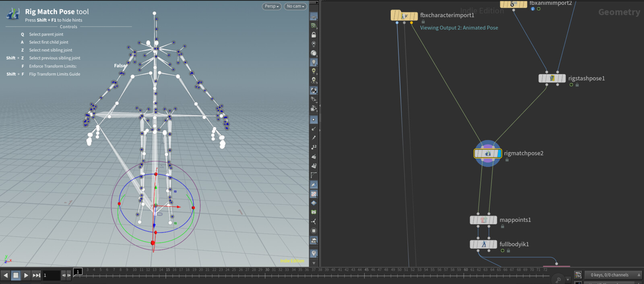Viewport: 644px width, 284px height.
Task: Click the Rig Match Pose tool icon
Action: pyautogui.click(x=13, y=14)
